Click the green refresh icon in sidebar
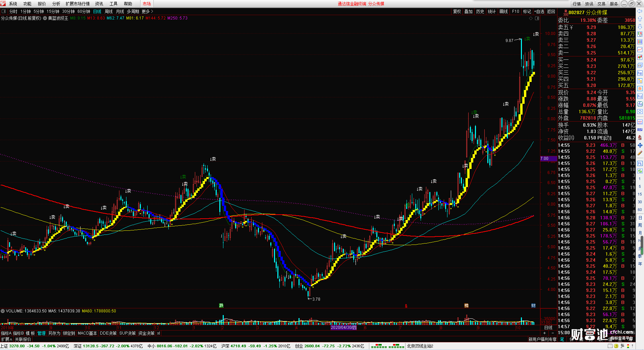Viewport: 644px width, 350px height. [x=640, y=171]
